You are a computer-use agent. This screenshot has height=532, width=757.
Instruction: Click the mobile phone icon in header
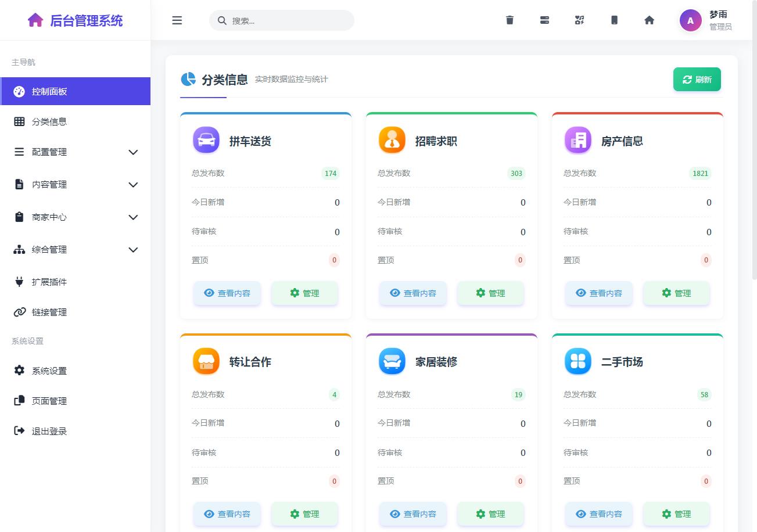[614, 20]
